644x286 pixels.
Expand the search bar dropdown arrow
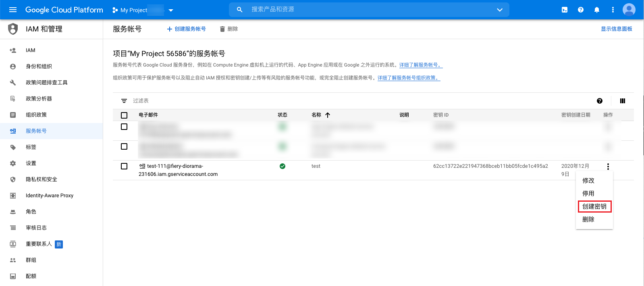click(x=500, y=10)
